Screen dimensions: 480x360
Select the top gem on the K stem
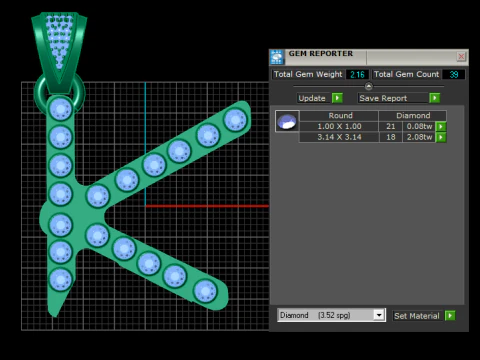61,109
